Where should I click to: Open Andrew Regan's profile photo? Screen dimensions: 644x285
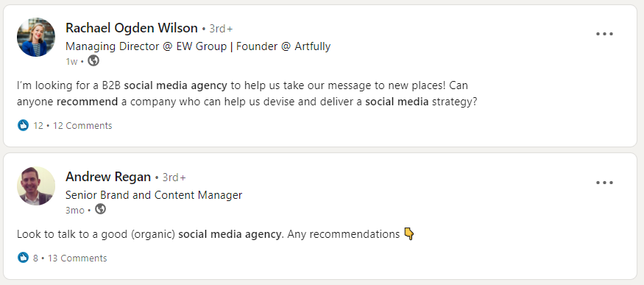point(36,186)
